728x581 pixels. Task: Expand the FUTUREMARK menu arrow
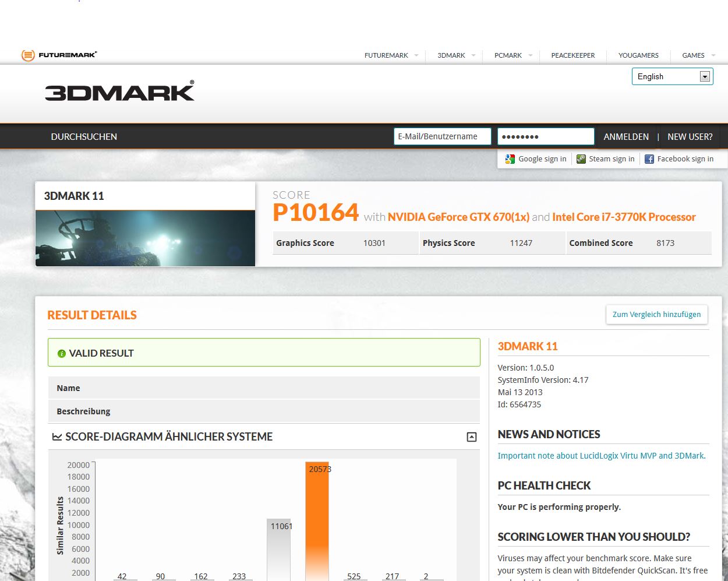(x=416, y=55)
